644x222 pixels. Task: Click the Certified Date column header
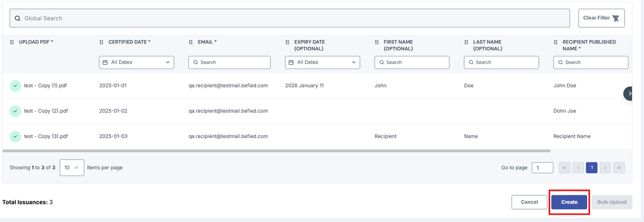coord(129,42)
